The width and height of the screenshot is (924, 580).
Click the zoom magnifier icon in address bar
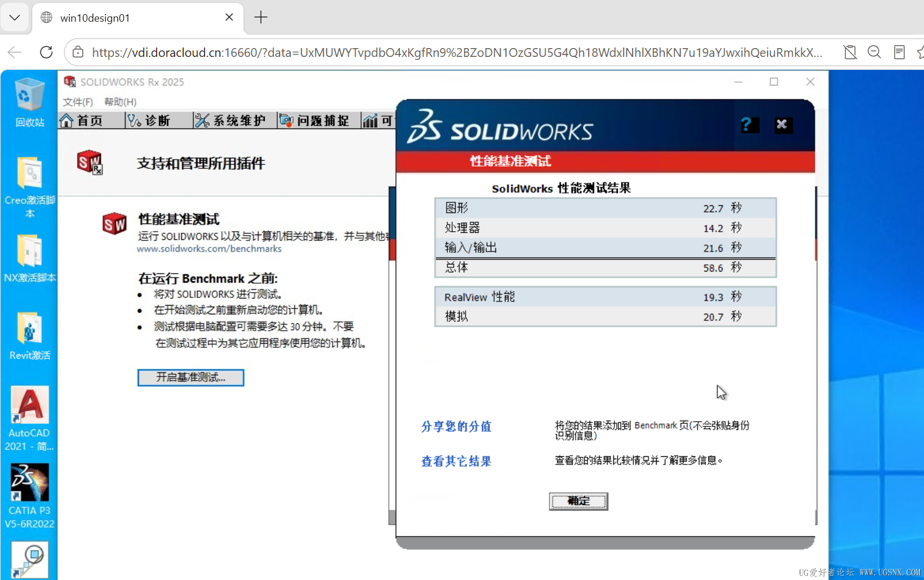(874, 52)
